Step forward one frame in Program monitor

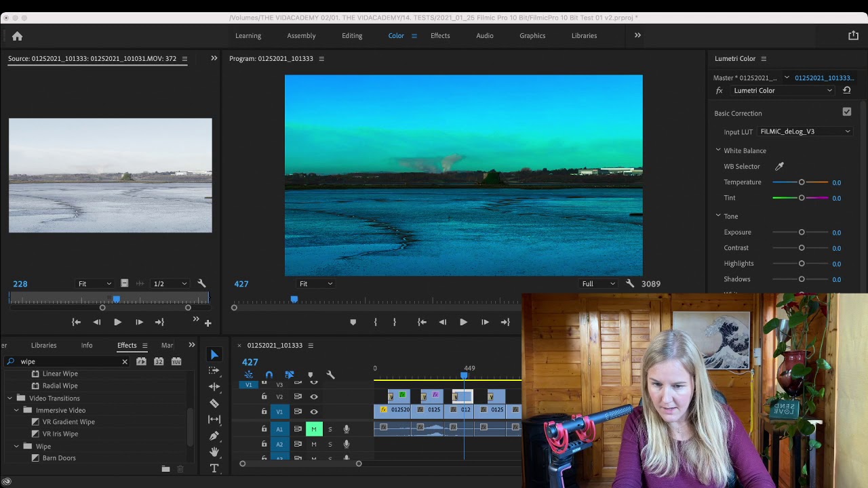coord(485,322)
